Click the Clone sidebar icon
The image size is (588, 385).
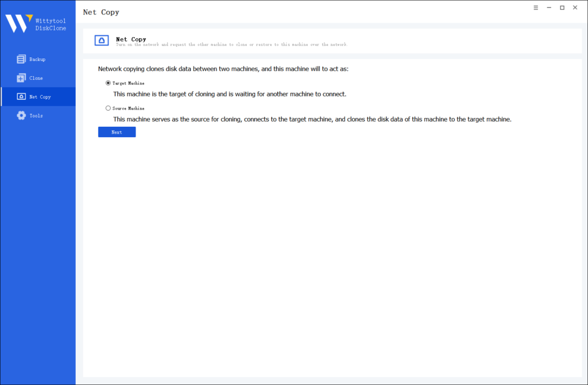[21, 78]
